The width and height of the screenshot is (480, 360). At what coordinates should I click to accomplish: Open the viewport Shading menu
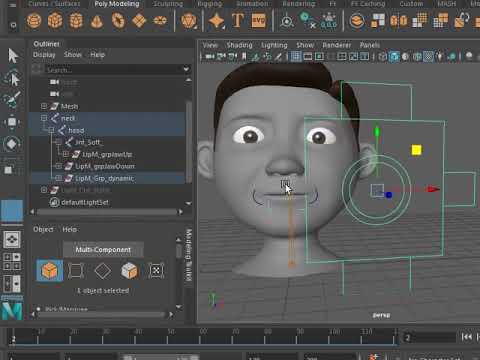coord(239,45)
